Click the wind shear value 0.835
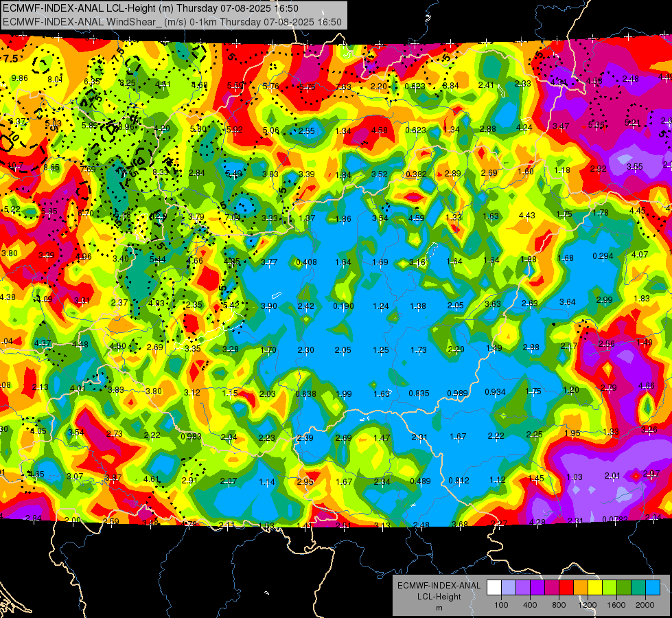 click(x=419, y=393)
